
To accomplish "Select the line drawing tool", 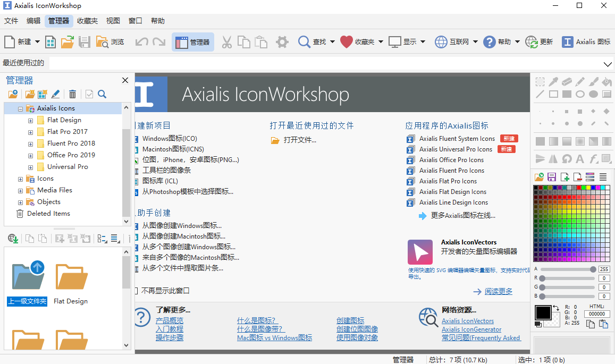I will pyautogui.click(x=540, y=94).
